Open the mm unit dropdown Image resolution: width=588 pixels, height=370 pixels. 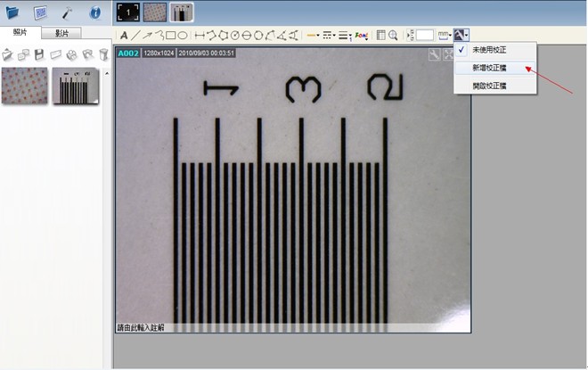[445, 36]
